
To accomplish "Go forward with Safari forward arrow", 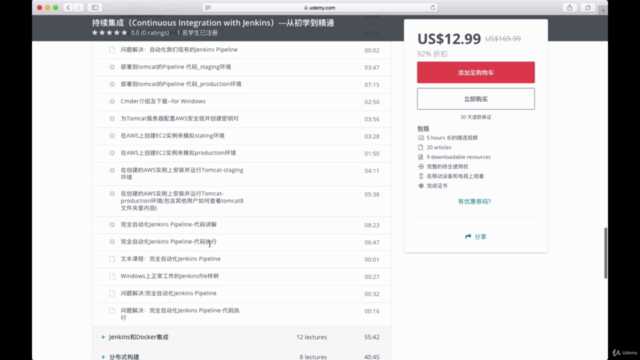I will click(x=78, y=7).
